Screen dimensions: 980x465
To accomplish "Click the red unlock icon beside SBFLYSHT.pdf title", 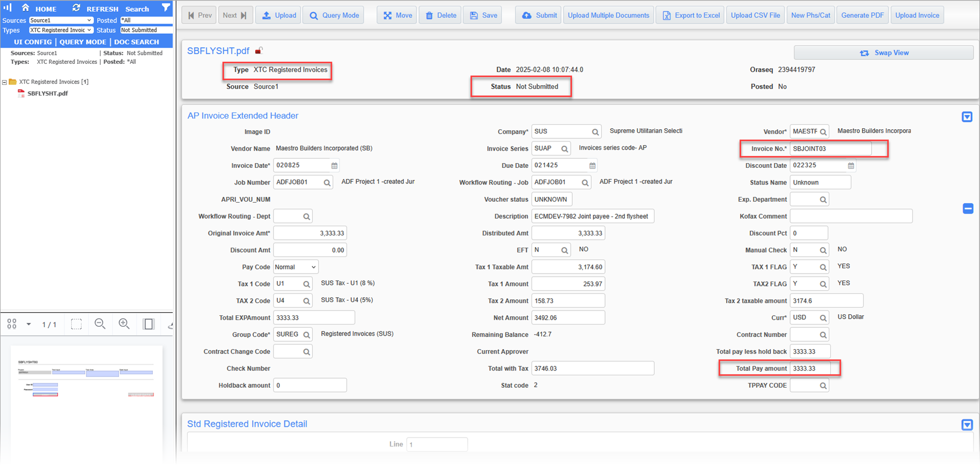I will (x=259, y=50).
